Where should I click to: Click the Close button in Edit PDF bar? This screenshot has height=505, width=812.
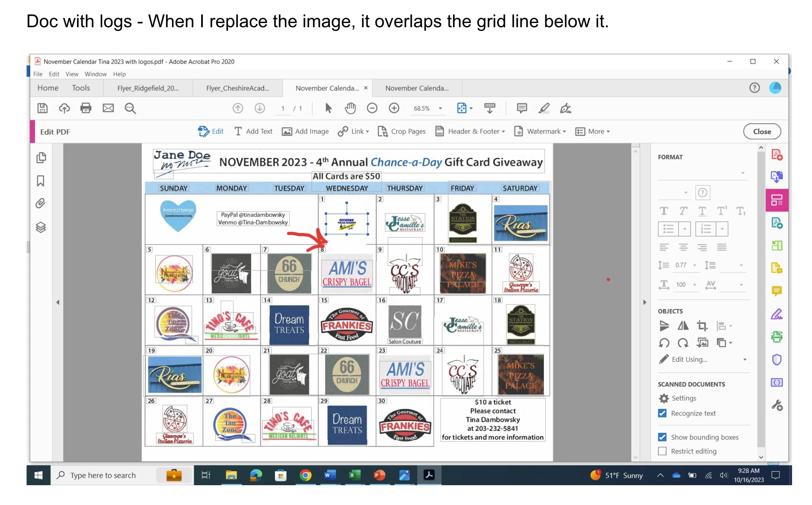click(x=762, y=132)
